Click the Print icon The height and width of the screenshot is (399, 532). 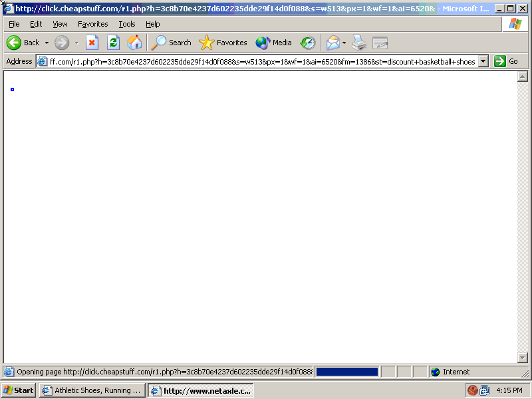pos(359,43)
